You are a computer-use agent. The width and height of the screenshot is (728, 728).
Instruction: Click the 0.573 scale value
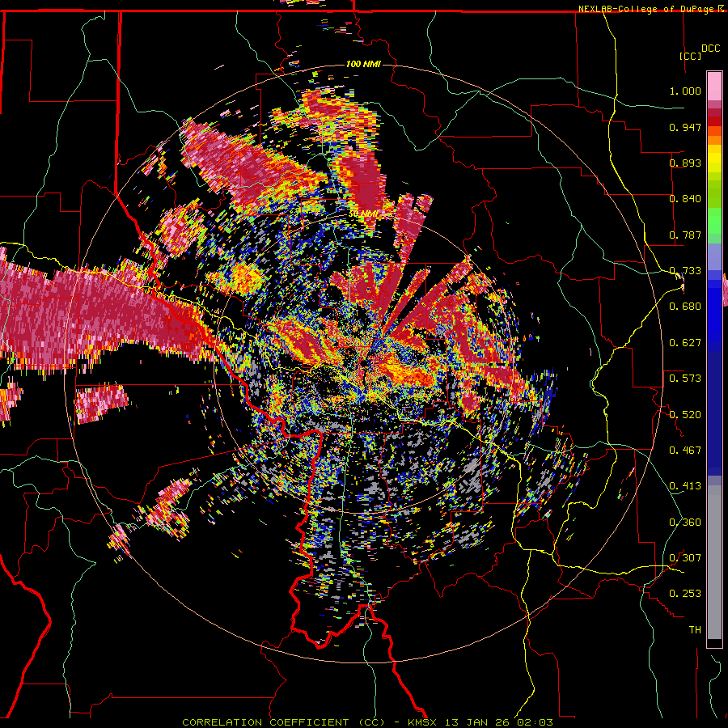tap(685, 379)
